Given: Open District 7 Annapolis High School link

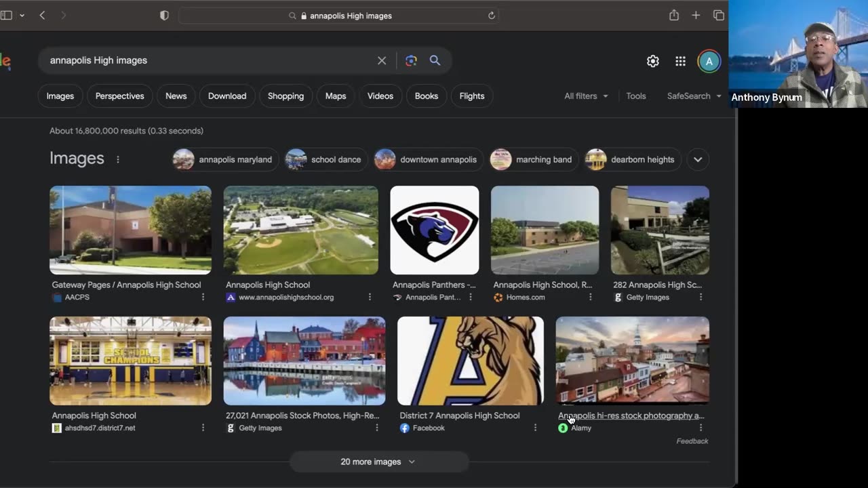Looking at the screenshot, I should click(x=460, y=416).
